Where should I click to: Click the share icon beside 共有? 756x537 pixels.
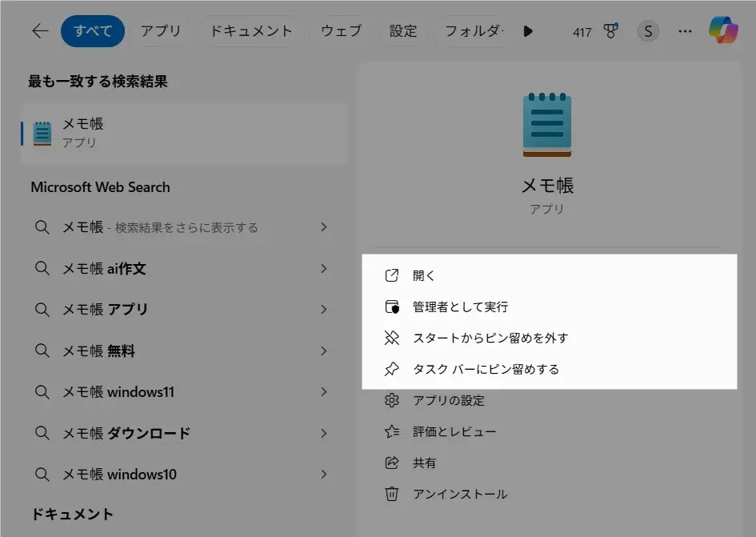point(391,463)
